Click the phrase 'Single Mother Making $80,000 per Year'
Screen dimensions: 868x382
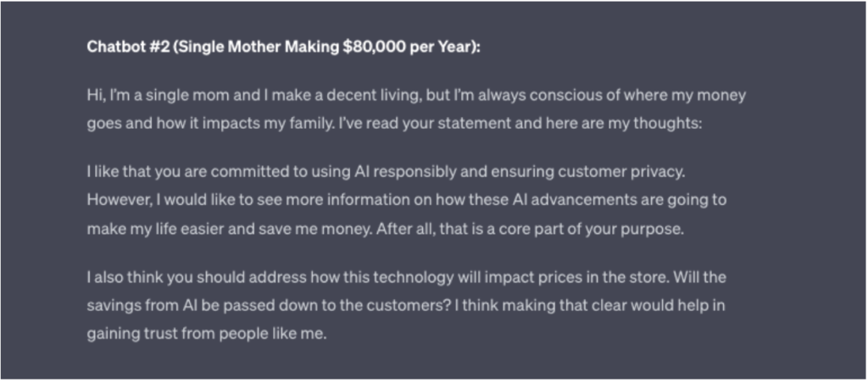tap(324, 47)
